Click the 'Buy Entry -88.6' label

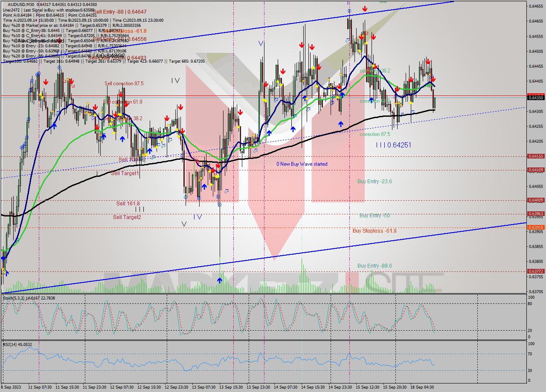(375, 266)
